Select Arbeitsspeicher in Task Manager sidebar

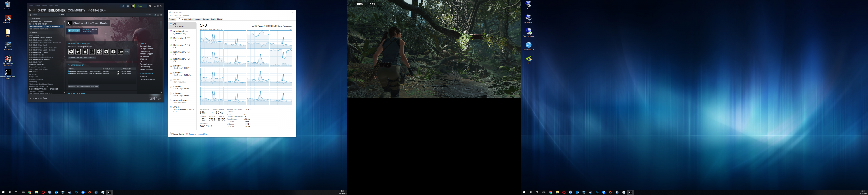pyautogui.click(x=182, y=32)
